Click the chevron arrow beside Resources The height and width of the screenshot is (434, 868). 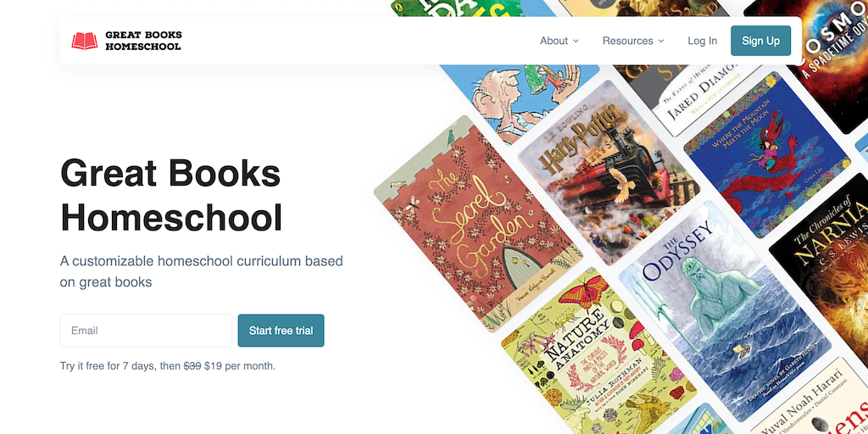[x=661, y=41]
